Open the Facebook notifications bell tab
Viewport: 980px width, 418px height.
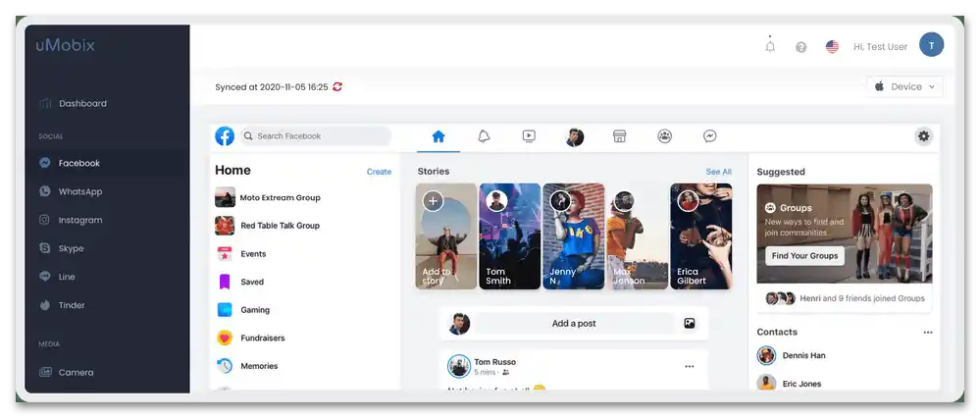pos(484,136)
